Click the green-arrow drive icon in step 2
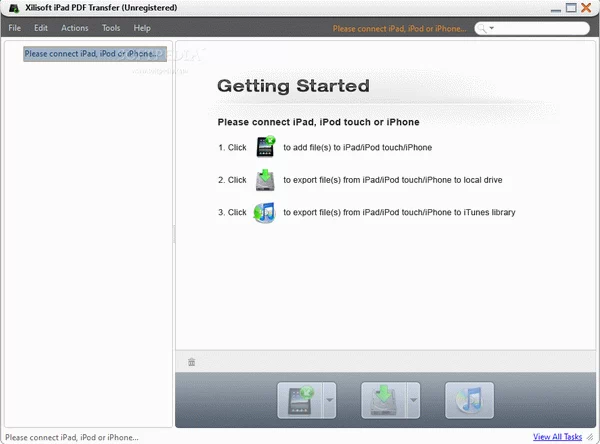 coord(265,180)
